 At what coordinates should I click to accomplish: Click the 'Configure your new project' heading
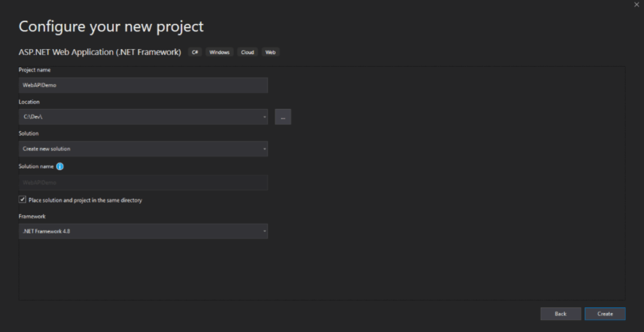coord(111,27)
